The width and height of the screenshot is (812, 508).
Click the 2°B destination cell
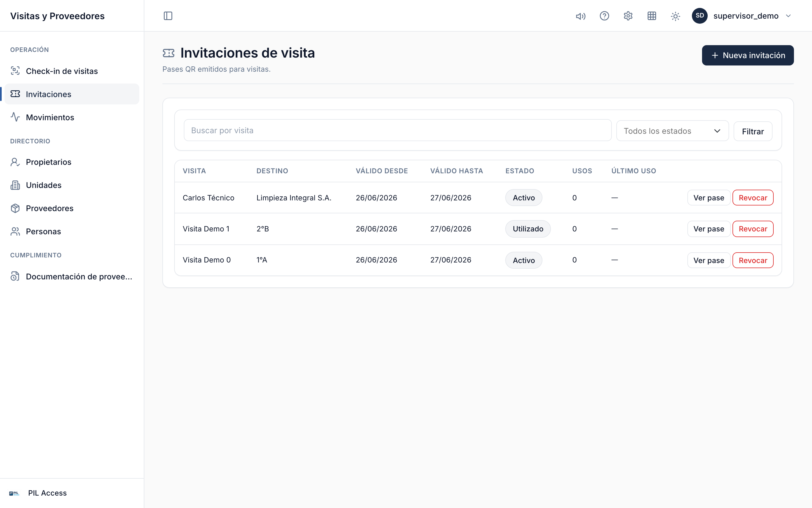click(263, 229)
